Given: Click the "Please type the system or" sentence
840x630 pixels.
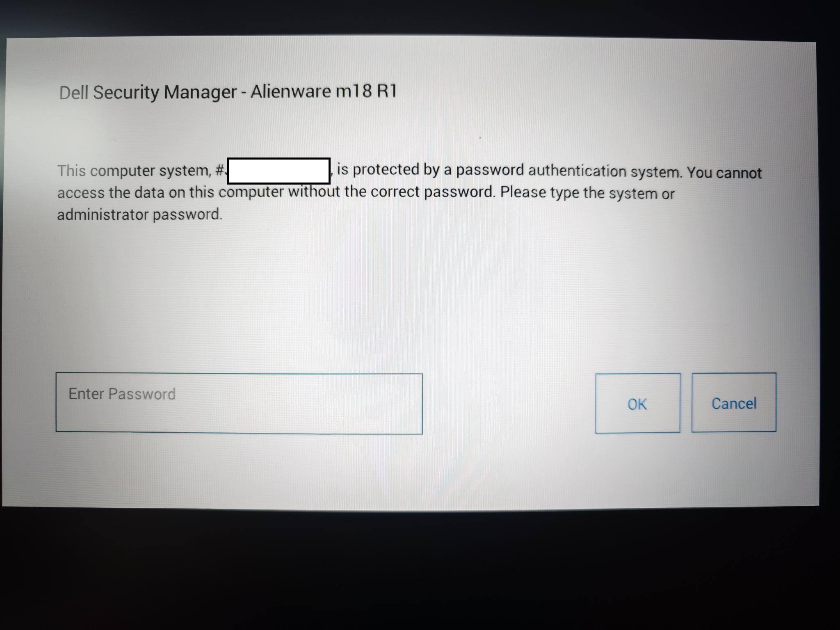Looking at the screenshot, I should click(x=587, y=193).
